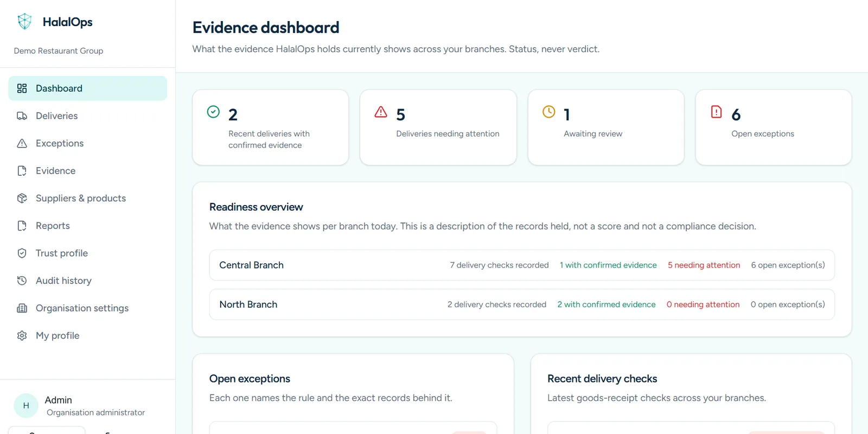Click the Suppliers & products box icon

(x=22, y=199)
